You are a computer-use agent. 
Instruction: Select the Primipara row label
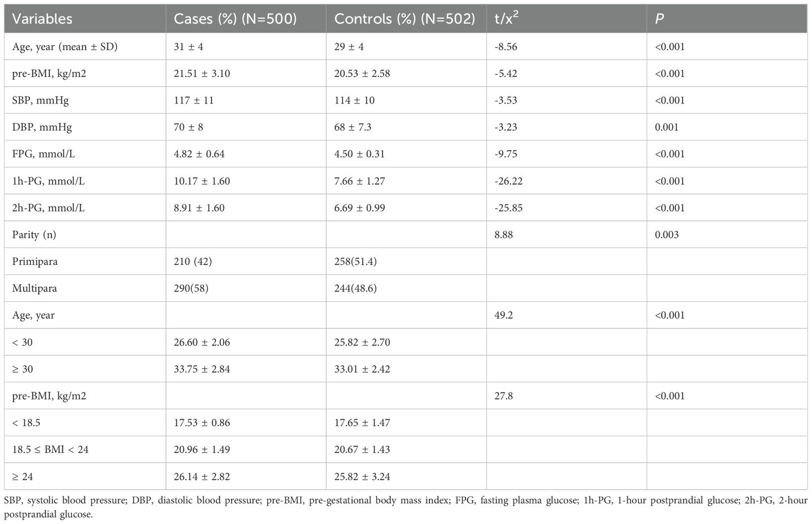tap(34, 261)
